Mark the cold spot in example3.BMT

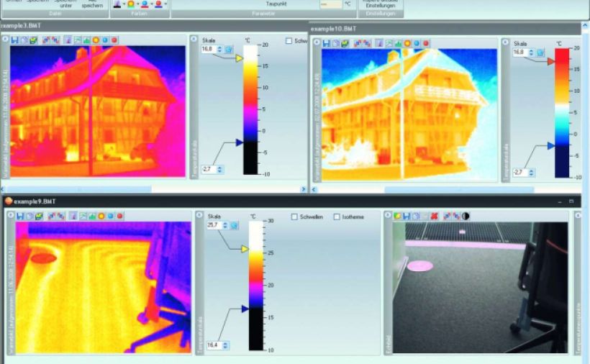(x=105, y=40)
